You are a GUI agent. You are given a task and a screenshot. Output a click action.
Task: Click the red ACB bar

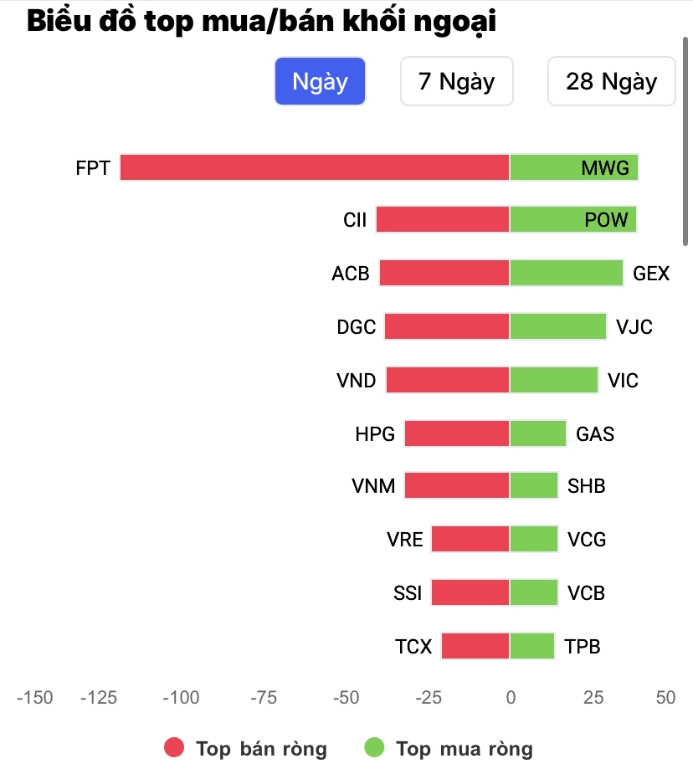pyautogui.click(x=444, y=273)
